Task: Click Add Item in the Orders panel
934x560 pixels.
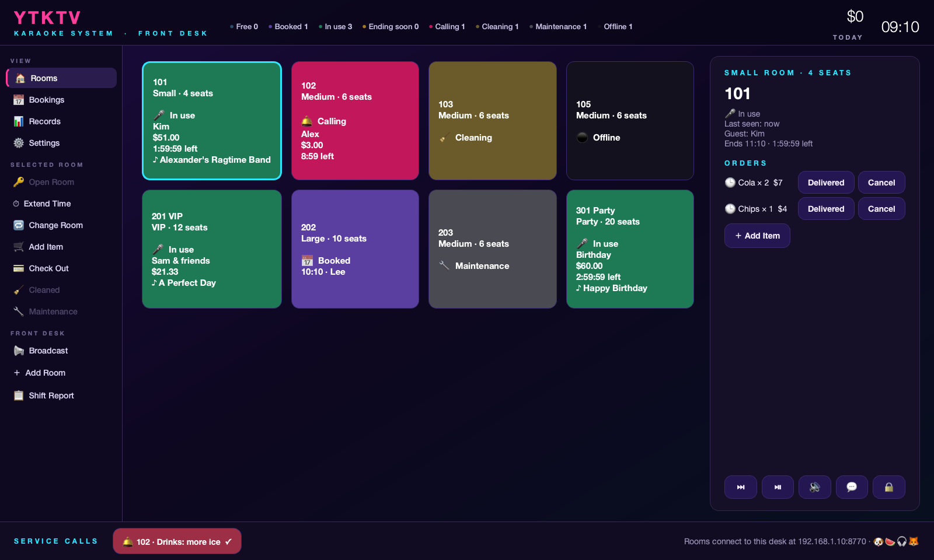Action: pos(757,236)
